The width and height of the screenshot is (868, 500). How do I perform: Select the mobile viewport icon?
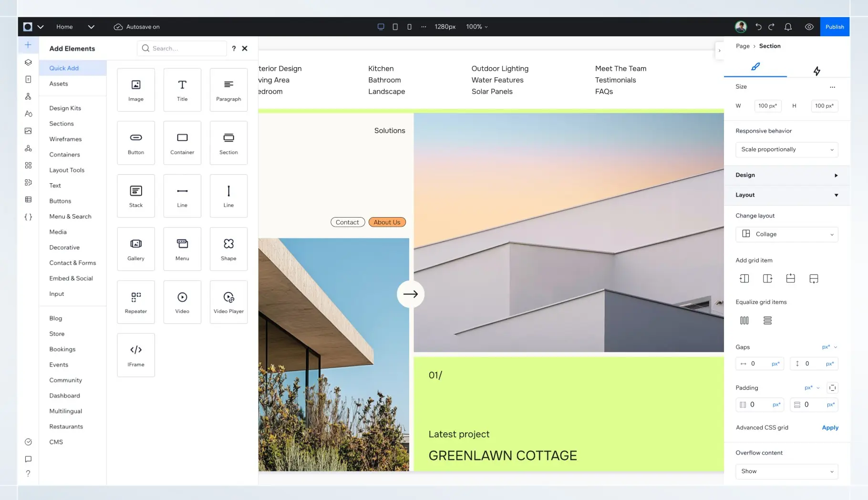[409, 27]
